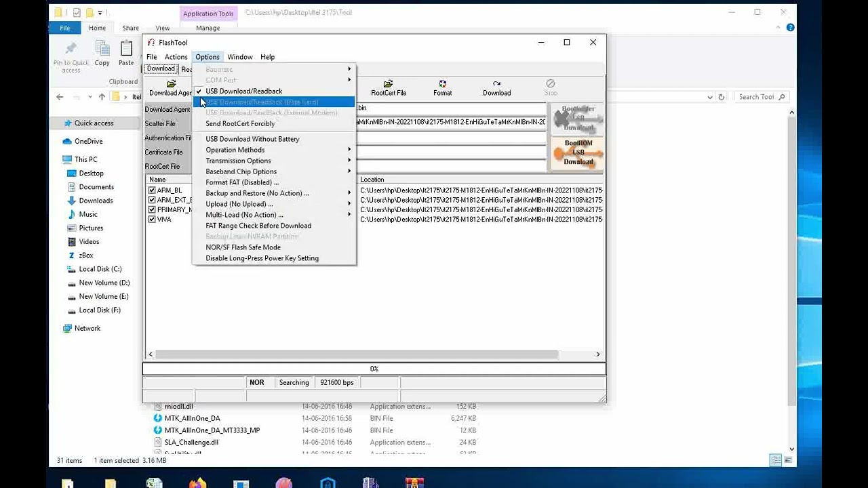Enable NOR/SF Flash Safe Mode

(274, 247)
